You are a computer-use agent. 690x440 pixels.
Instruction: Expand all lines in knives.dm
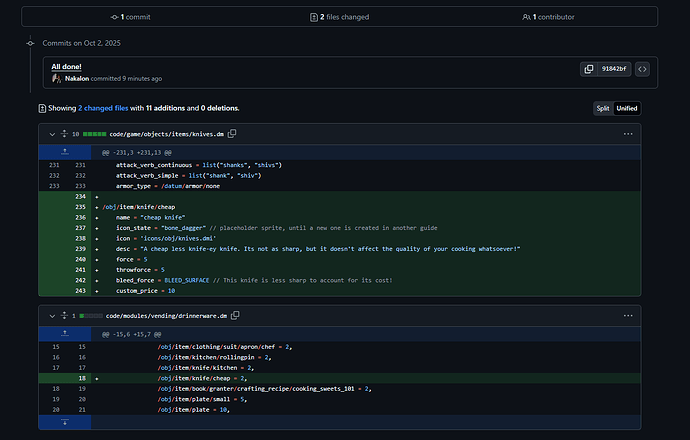click(64, 134)
